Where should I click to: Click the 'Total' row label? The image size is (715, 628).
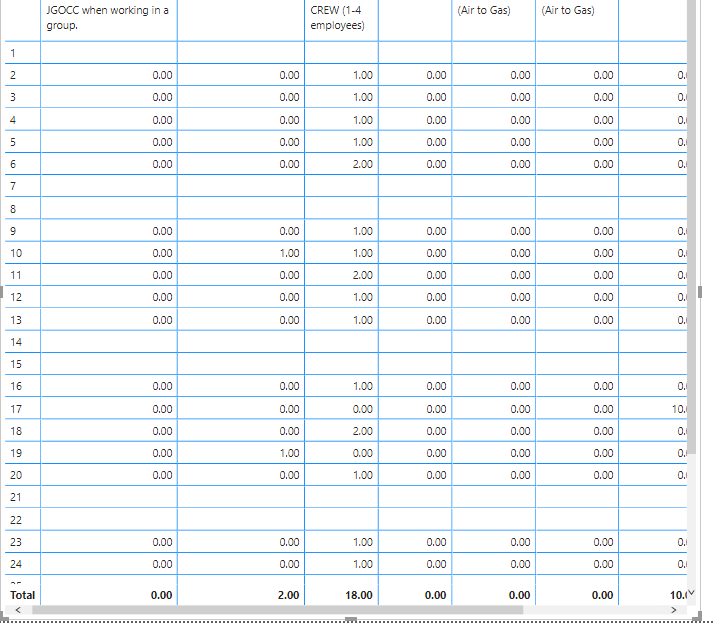pos(22,595)
